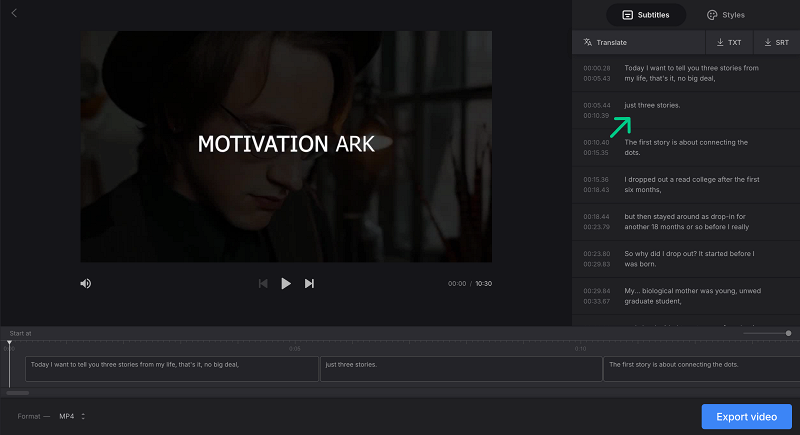Click the 0:10 mark on timeline ruler

click(x=580, y=349)
